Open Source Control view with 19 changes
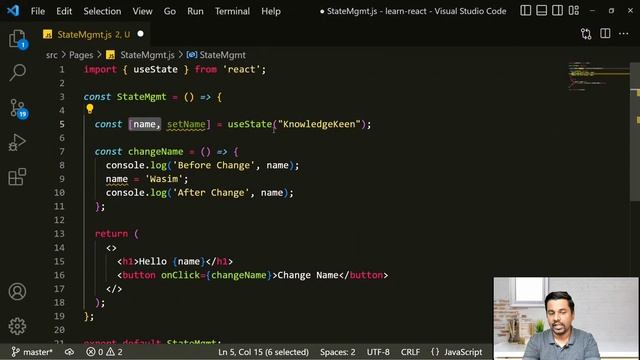640x360 pixels. point(18,108)
